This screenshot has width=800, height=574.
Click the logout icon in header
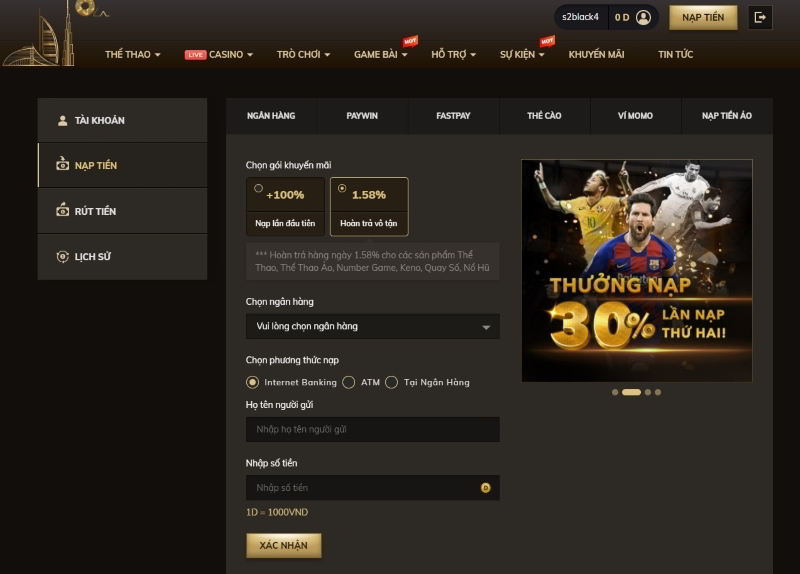coord(760,18)
